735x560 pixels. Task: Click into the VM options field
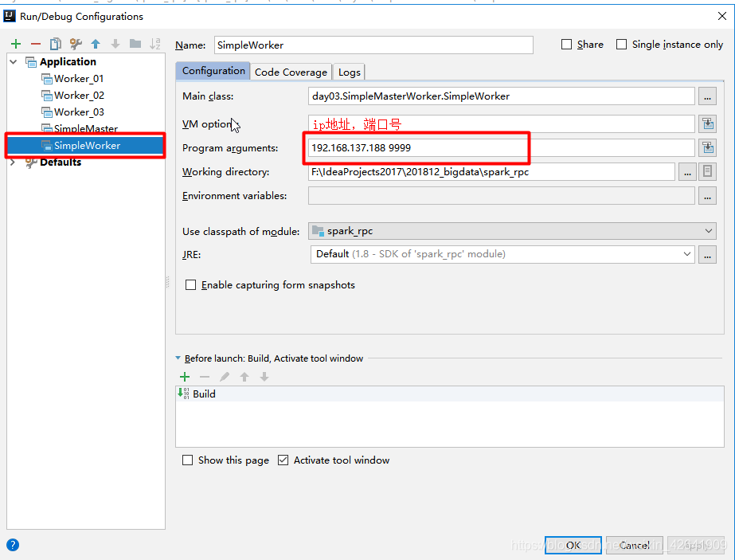(502, 123)
